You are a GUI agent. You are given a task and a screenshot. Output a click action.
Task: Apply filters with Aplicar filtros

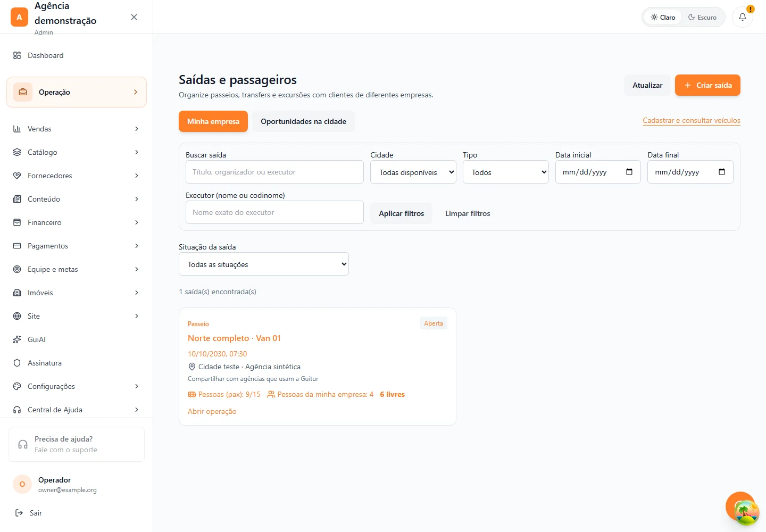[x=402, y=213]
